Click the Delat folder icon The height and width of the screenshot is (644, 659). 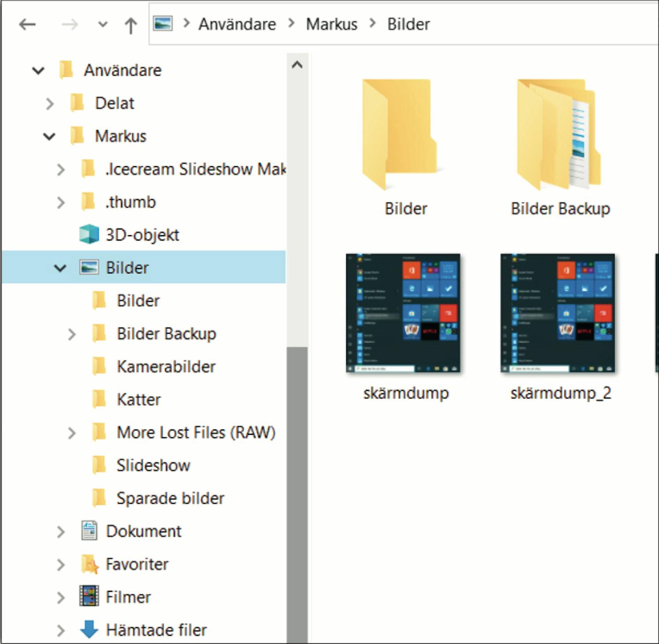click(77, 103)
